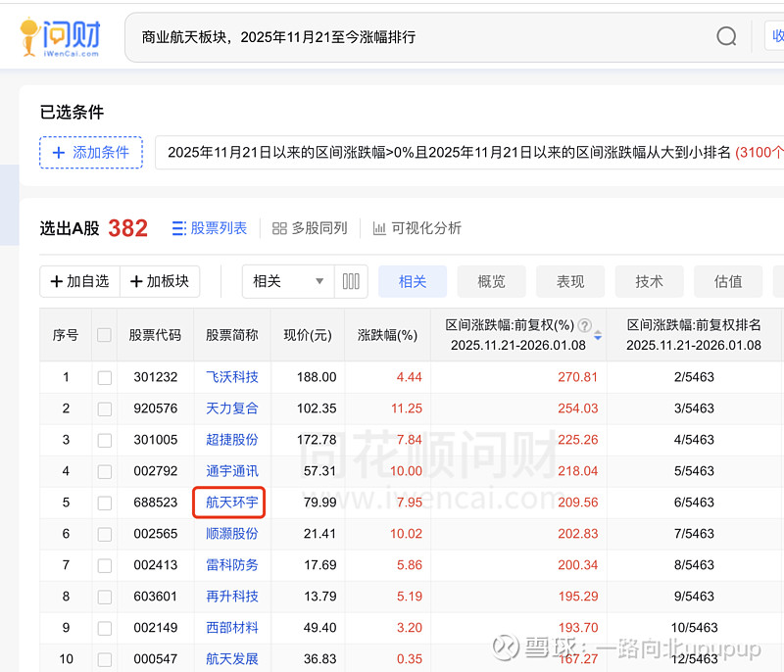Expand the 相关 dropdown menu
784x672 pixels.
[288, 281]
